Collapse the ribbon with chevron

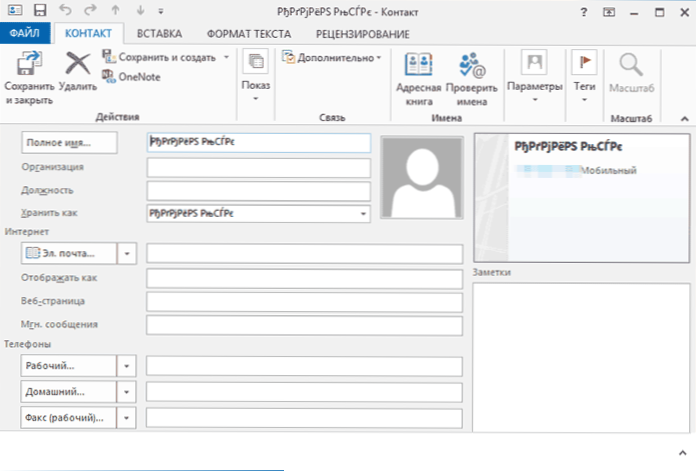click(684, 119)
